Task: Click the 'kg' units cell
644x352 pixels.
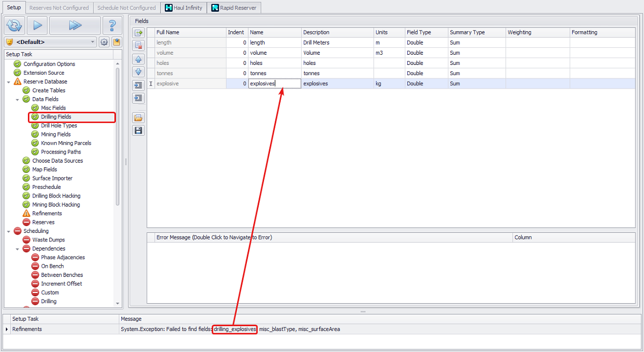Action: pyautogui.click(x=389, y=84)
